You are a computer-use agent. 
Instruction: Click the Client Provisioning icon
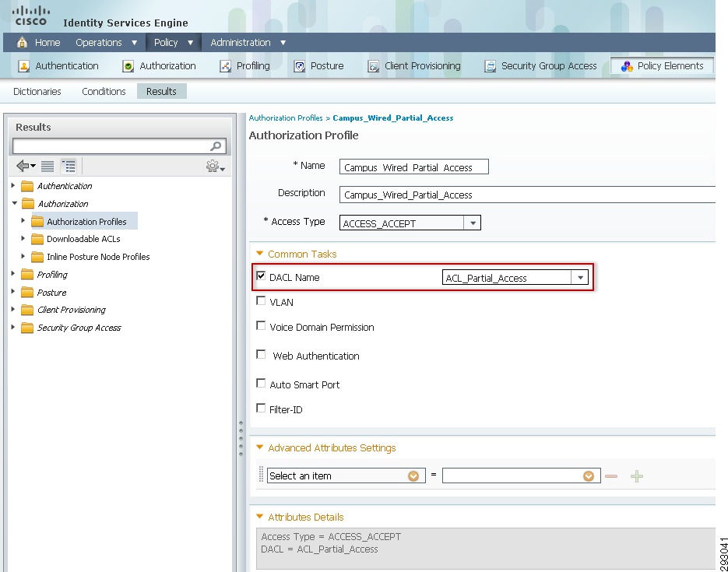(x=373, y=66)
